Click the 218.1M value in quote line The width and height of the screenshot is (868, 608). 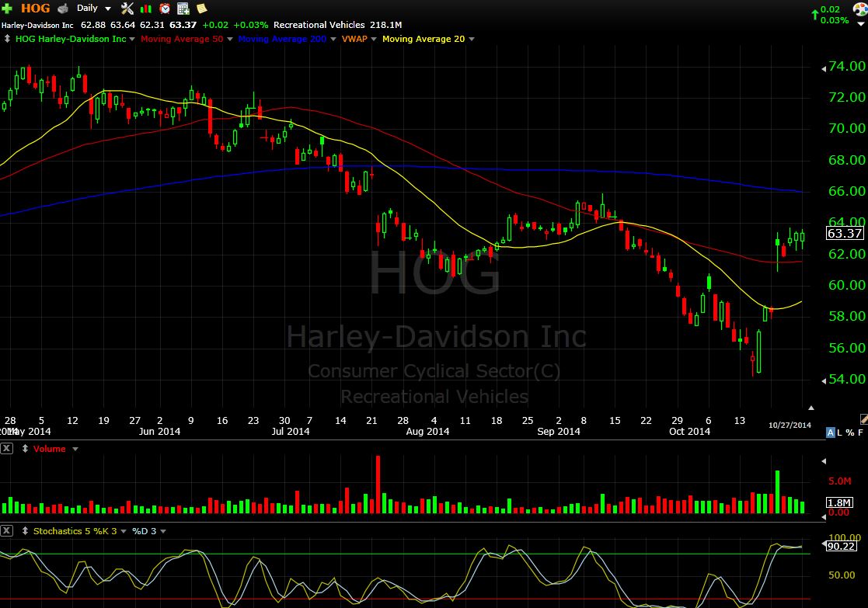point(386,25)
